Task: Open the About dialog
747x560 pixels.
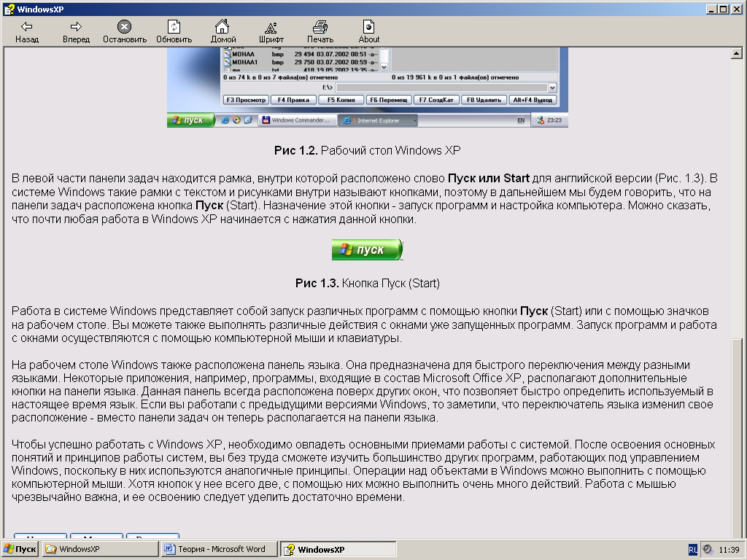Action: pos(368,32)
